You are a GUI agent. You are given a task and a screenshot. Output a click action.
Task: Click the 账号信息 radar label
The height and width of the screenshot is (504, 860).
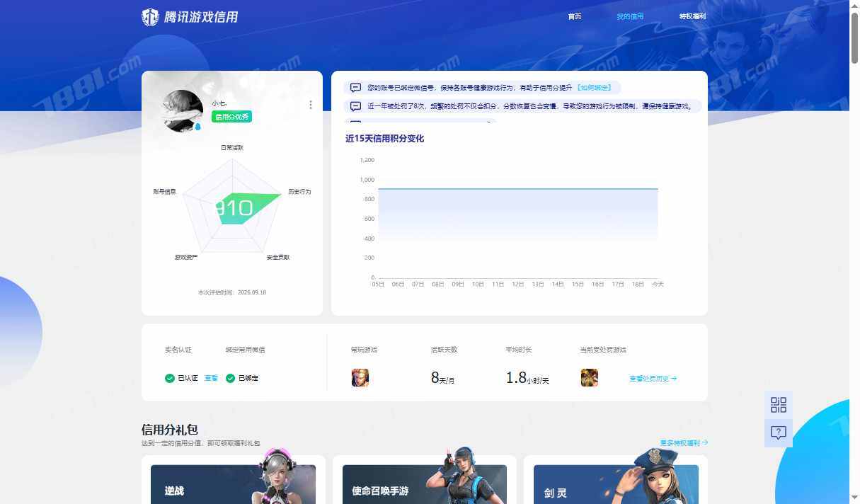coord(164,192)
